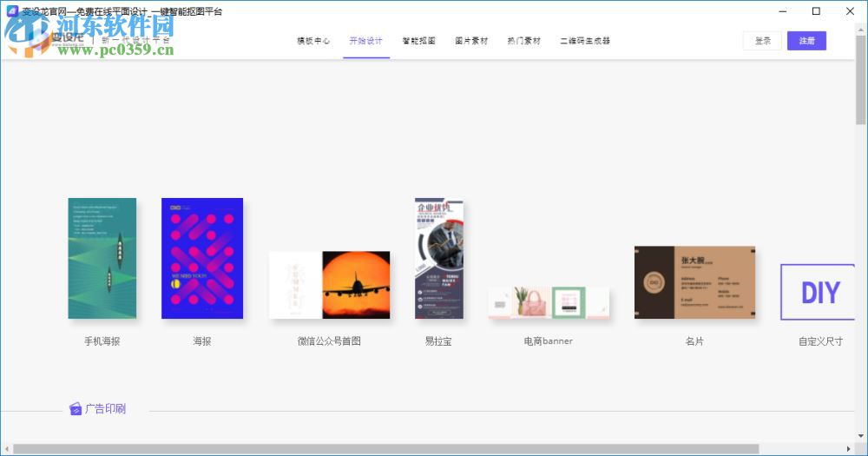Click the 微信公众号首图 label
The image size is (868, 456).
pyautogui.click(x=329, y=341)
